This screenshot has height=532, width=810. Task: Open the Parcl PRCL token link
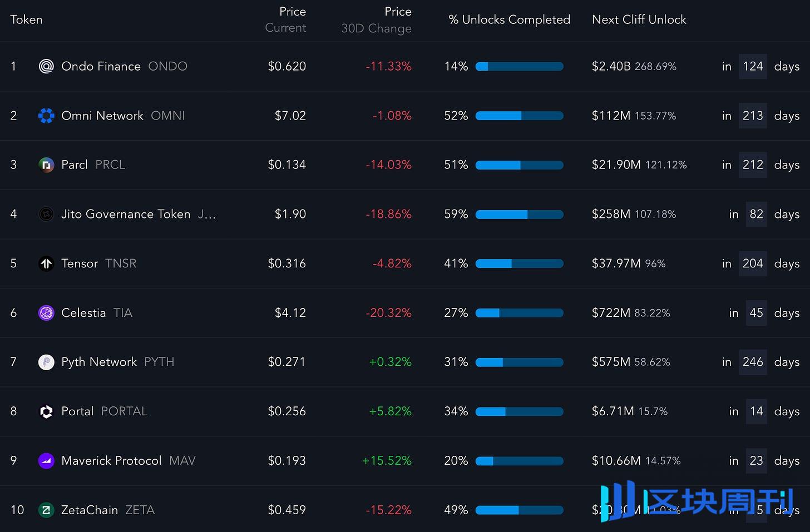click(x=93, y=165)
